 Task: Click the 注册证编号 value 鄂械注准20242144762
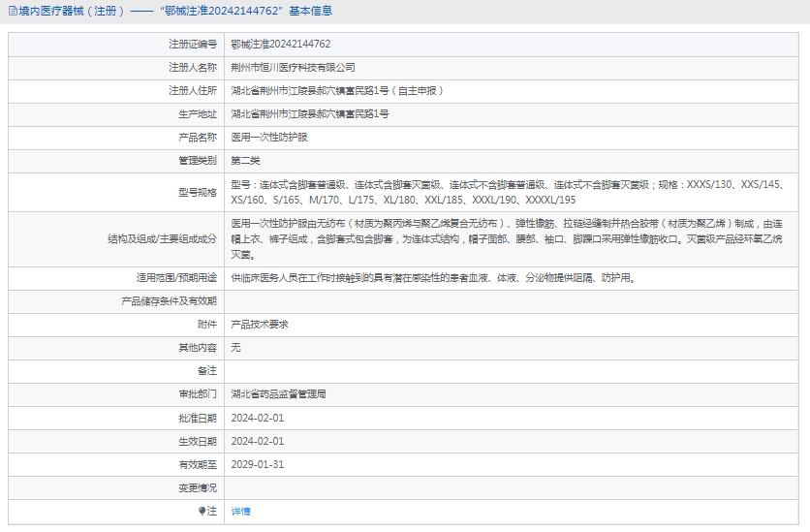point(280,45)
